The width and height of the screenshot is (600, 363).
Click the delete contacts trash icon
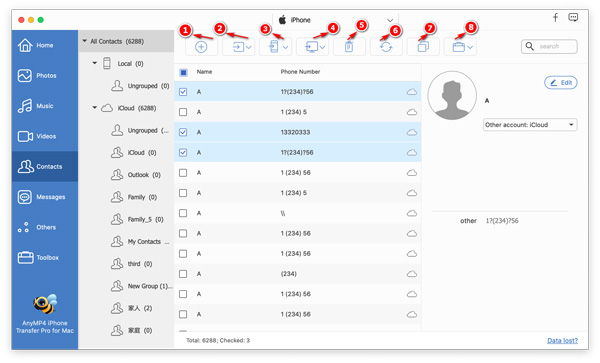[349, 47]
